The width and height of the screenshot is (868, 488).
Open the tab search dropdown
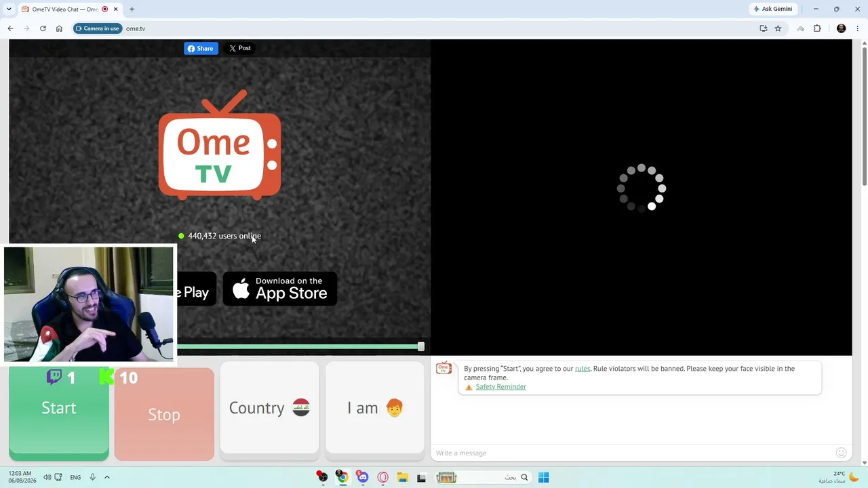click(8, 9)
